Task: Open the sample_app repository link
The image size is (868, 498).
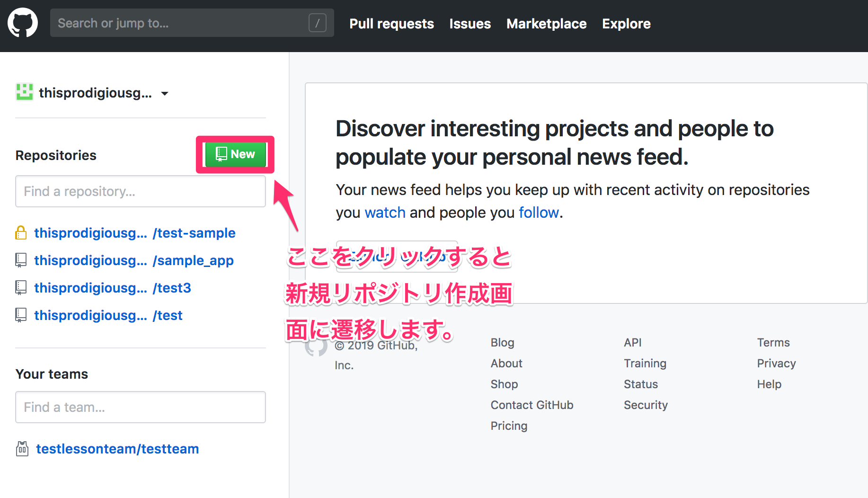Action: 134,260
